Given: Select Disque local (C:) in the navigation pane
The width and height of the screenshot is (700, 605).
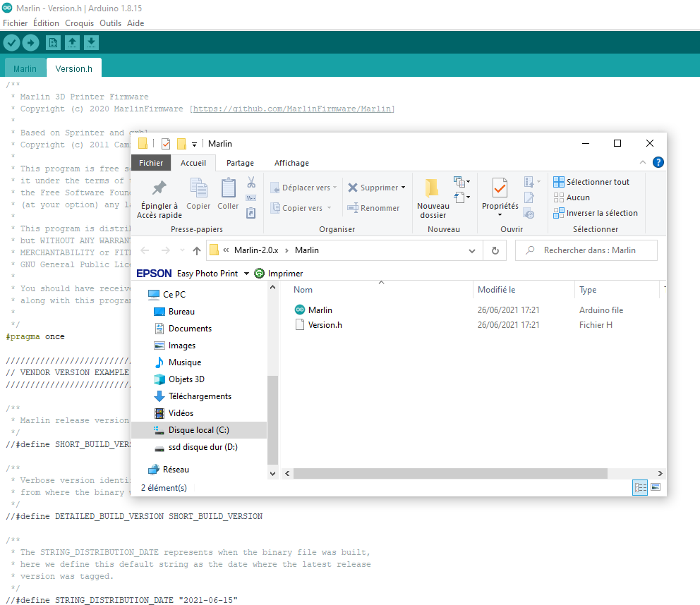Looking at the screenshot, I should 199,430.
